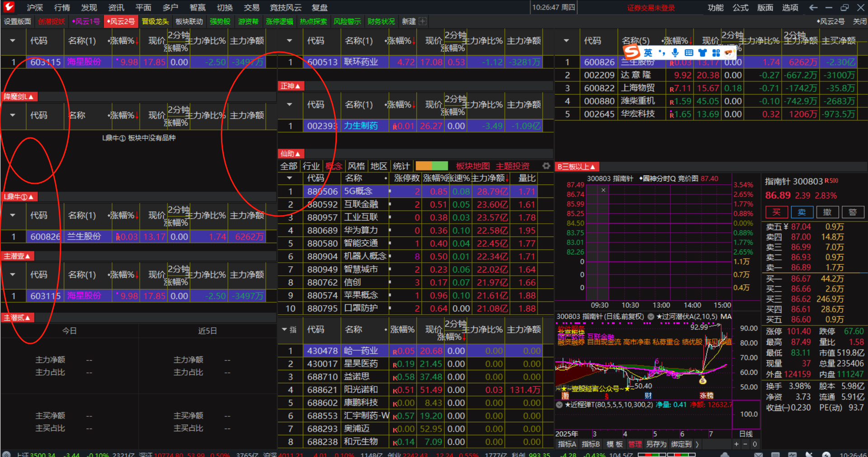
Task: Click the settings gear in sector panel
Action: tap(546, 166)
